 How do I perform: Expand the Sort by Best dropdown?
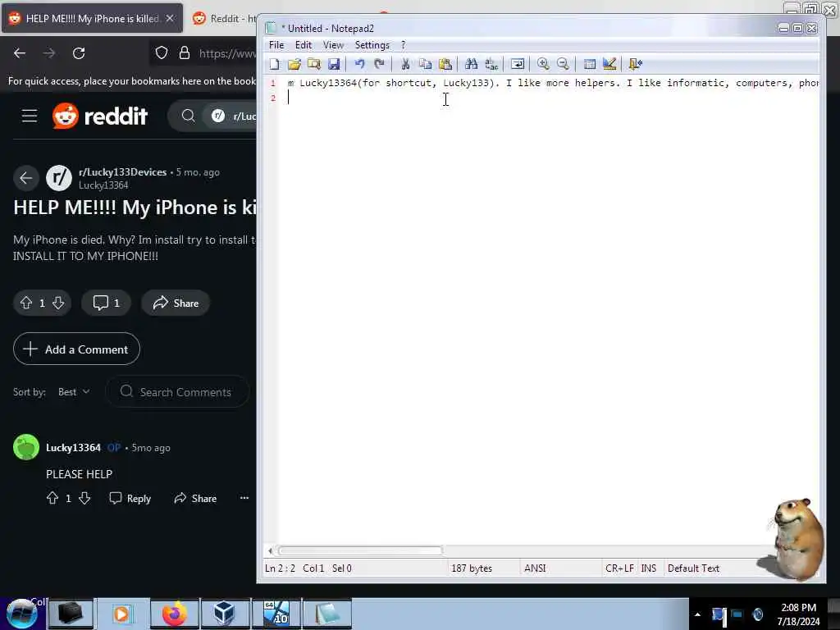[x=74, y=391]
